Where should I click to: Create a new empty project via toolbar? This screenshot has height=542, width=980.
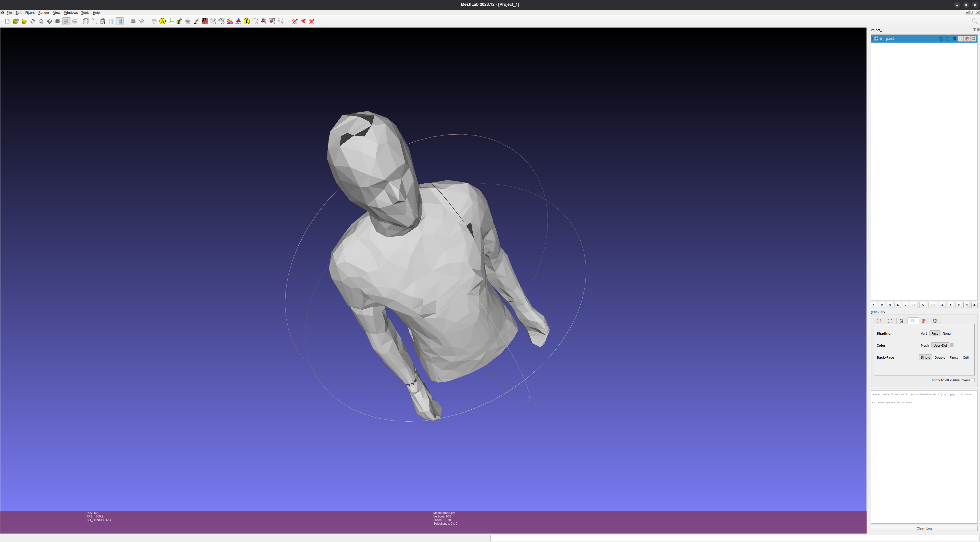7,21
